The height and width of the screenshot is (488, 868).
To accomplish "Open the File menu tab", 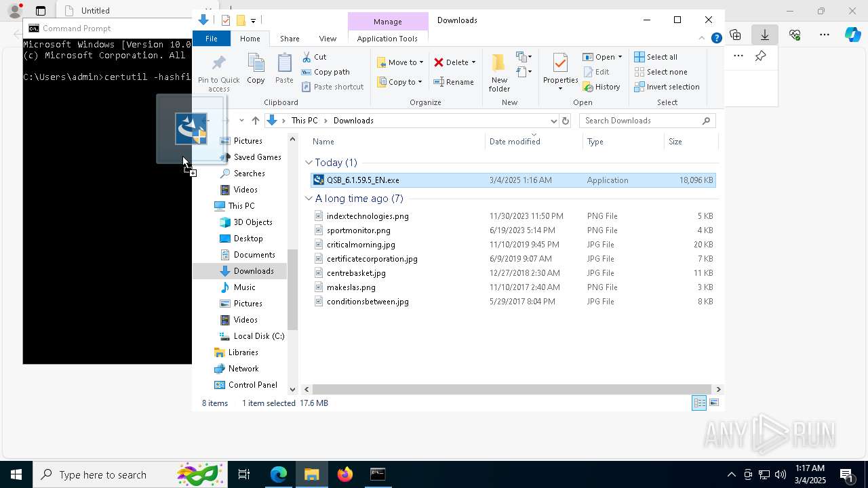I will tap(212, 39).
